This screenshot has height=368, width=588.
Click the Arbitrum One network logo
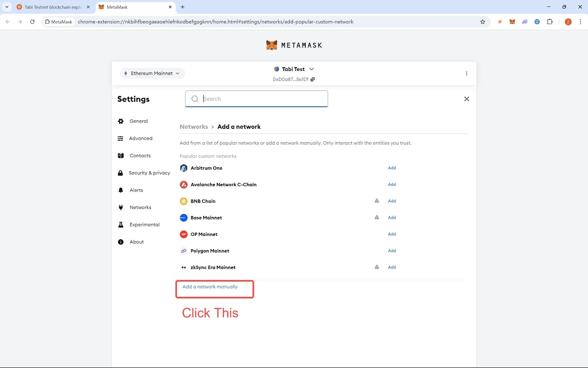pos(184,168)
